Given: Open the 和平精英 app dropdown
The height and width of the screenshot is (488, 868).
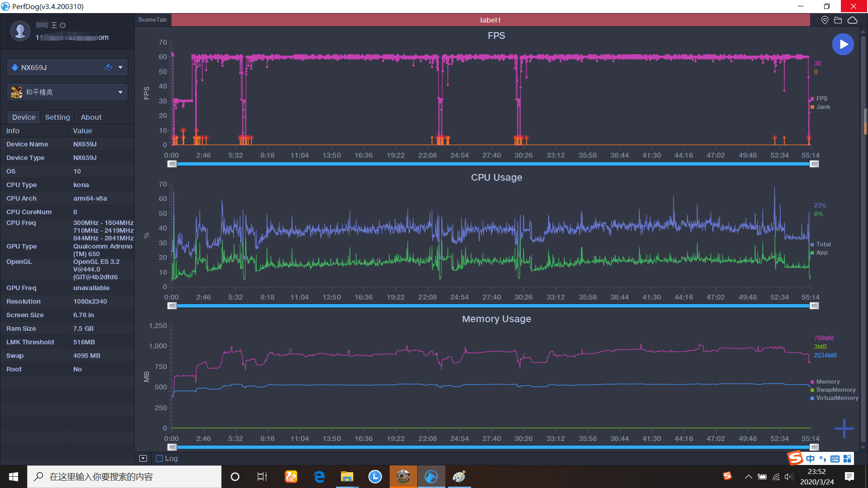Looking at the screenshot, I should 120,92.
